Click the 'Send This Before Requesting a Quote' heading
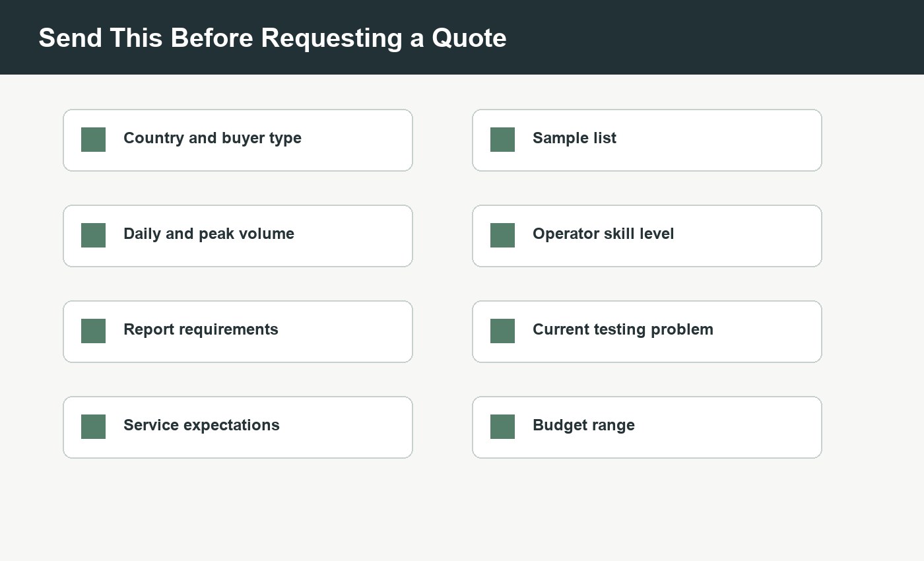The image size is (924, 561). click(x=273, y=38)
